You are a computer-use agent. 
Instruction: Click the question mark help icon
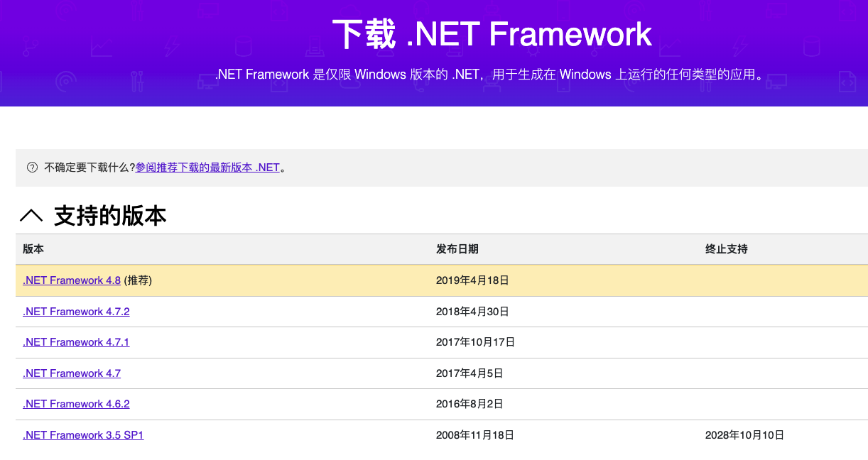(32, 168)
